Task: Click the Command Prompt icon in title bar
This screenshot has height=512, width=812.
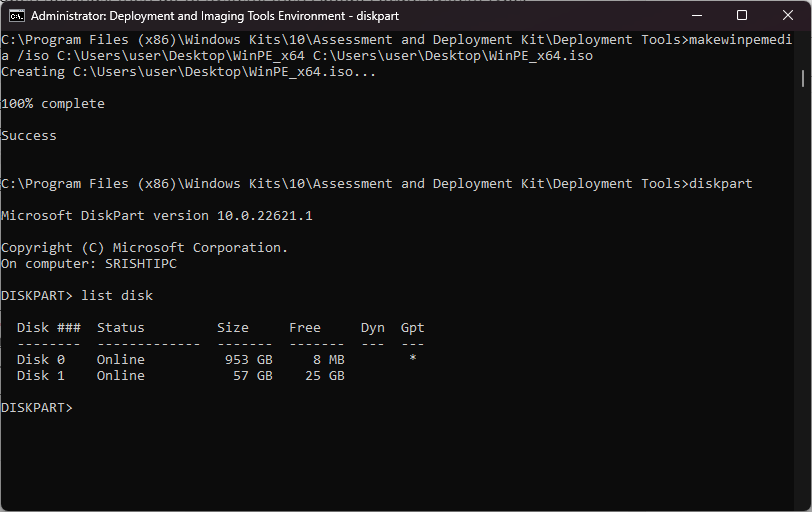Action: point(17,15)
